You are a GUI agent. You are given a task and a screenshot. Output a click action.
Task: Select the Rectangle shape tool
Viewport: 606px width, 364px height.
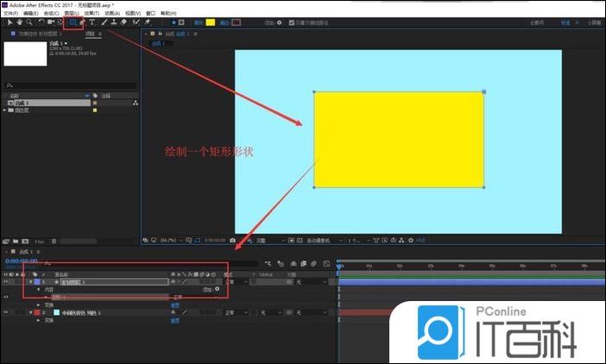point(73,22)
